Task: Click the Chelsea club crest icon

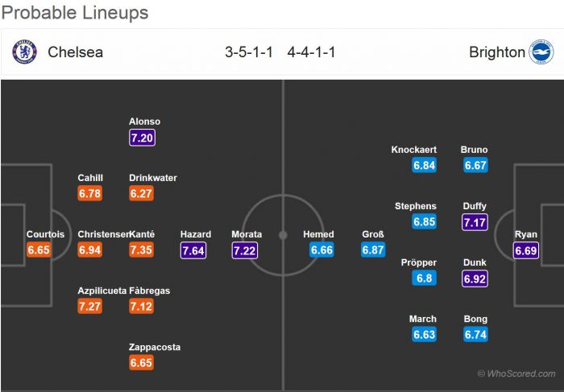Action: (25, 52)
